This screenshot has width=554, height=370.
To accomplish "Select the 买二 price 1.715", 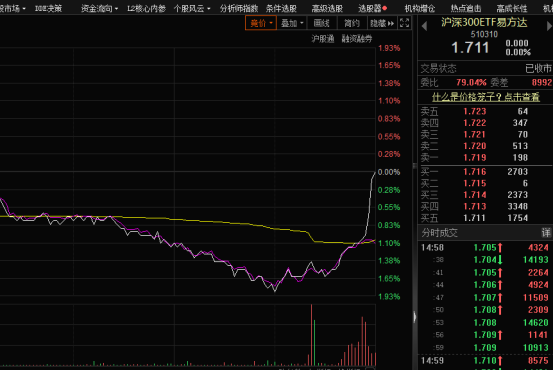I will 475,183.
